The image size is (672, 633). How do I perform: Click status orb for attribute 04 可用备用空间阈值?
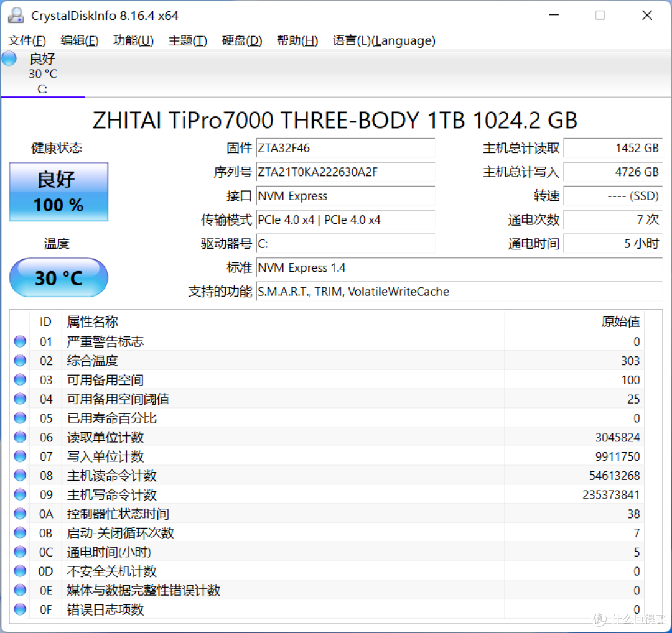click(x=20, y=399)
